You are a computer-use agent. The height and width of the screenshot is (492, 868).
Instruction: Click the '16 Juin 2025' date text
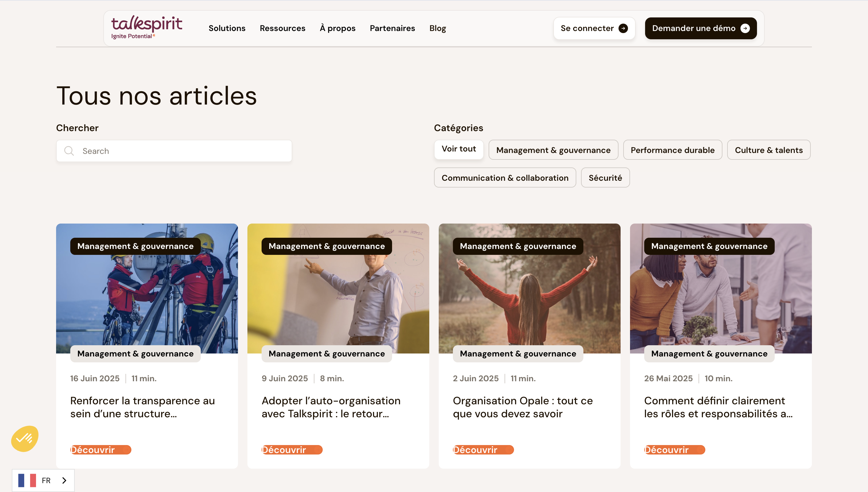click(95, 378)
